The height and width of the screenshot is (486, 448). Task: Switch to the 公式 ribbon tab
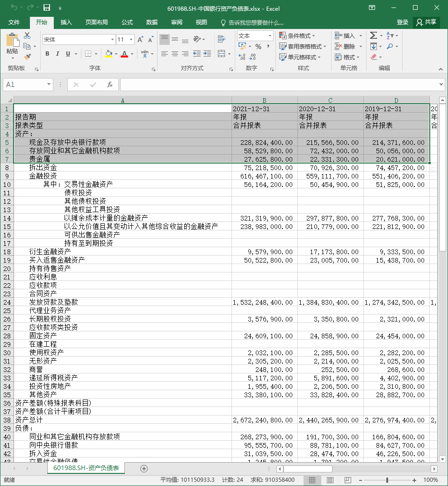pyautogui.click(x=127, y=22)
